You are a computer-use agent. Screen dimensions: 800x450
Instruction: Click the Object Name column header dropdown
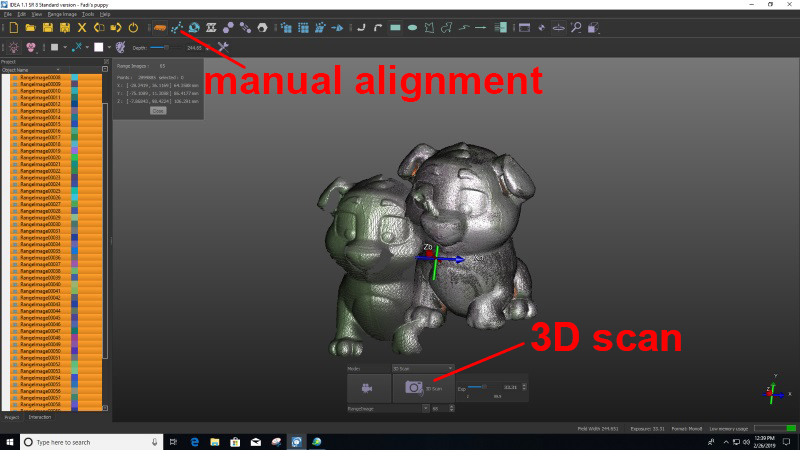tap(58, 69)
